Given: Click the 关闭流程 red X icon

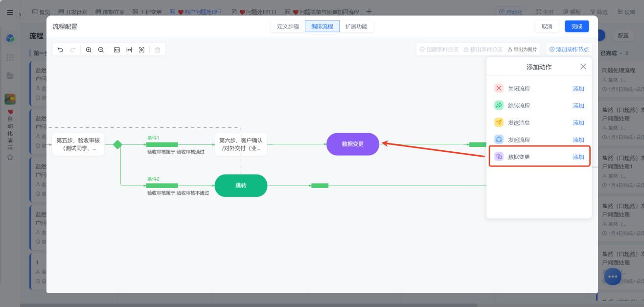Looking at the screenshot, I should 499,89.
